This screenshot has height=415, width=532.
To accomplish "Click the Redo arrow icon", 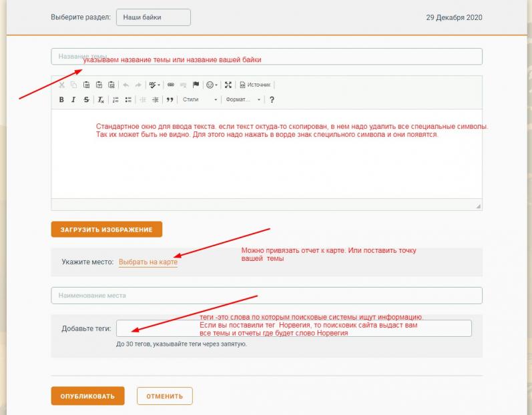I will pos(138,85).
